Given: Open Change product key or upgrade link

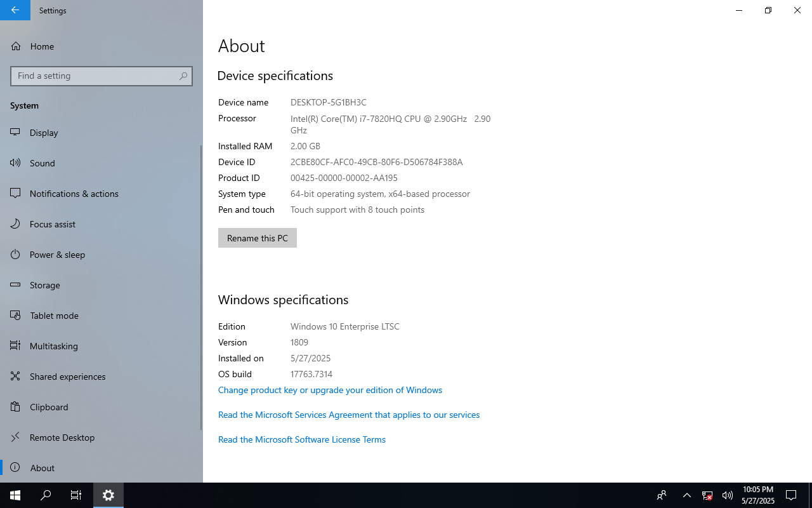Looking at the screenshot, I should [330, 390].
